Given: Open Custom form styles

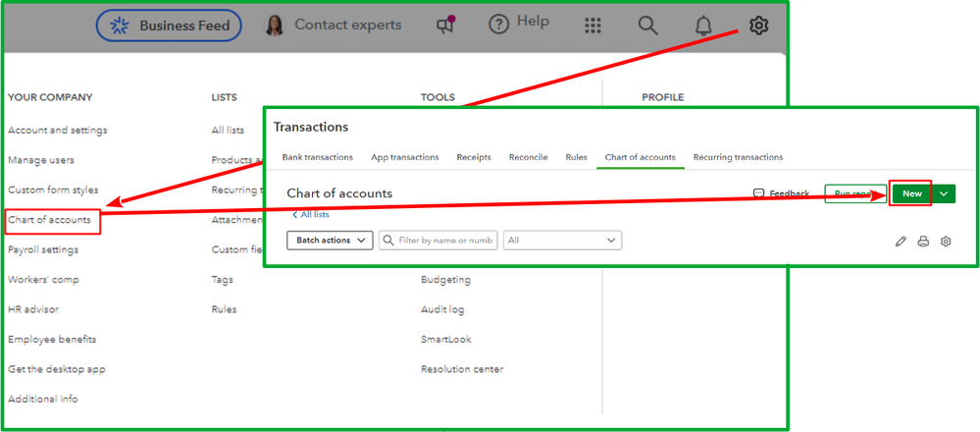Looking at the screenshot, I should pyautogui.click(x=53, y=190).
